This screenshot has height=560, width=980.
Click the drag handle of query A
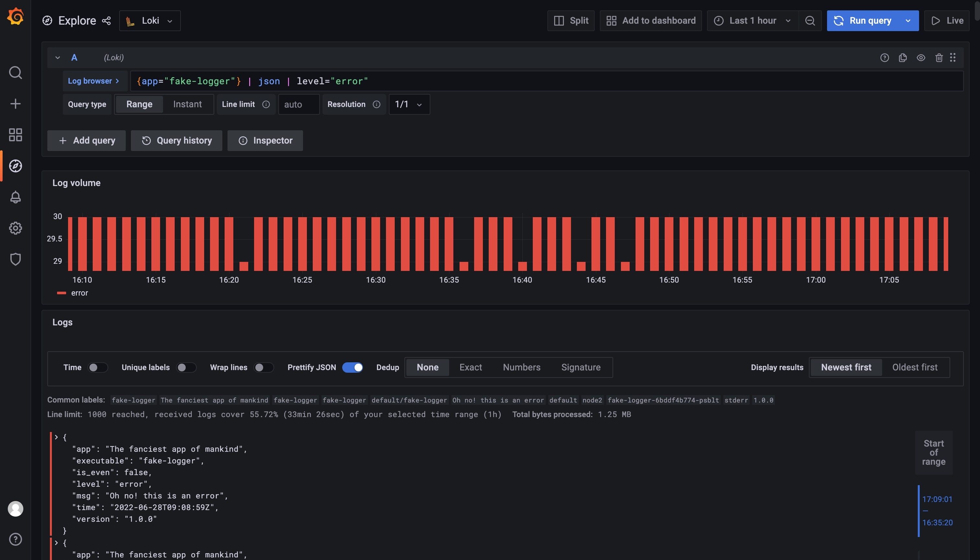tap(953, 58)
